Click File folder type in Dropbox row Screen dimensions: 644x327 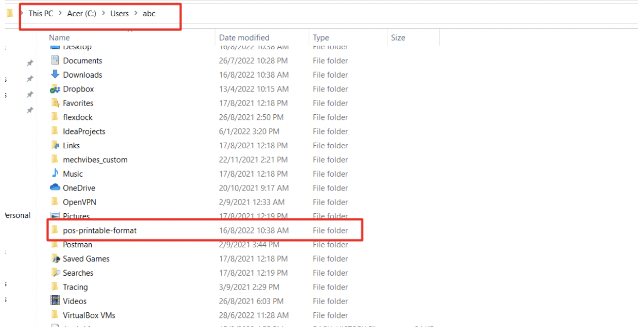point(331,89)
